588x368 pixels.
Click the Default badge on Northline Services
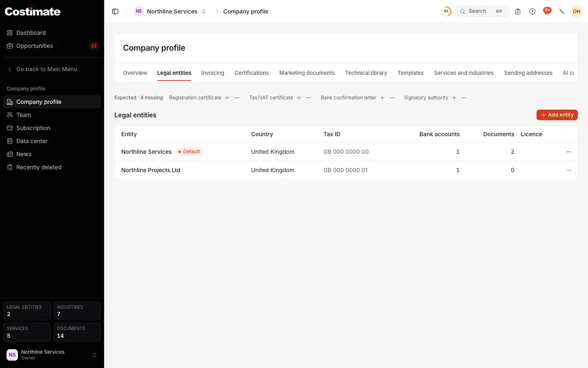[189, 152]
